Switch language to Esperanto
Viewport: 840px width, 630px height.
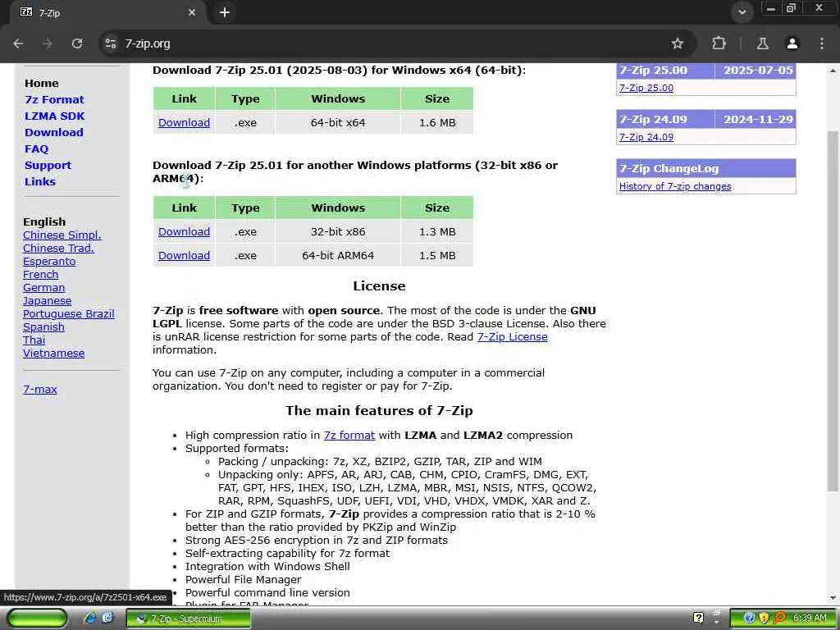(x=49, y=262)
